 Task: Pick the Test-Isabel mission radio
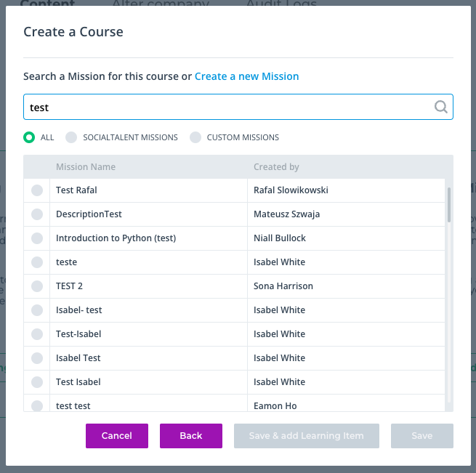click(37, 334)
